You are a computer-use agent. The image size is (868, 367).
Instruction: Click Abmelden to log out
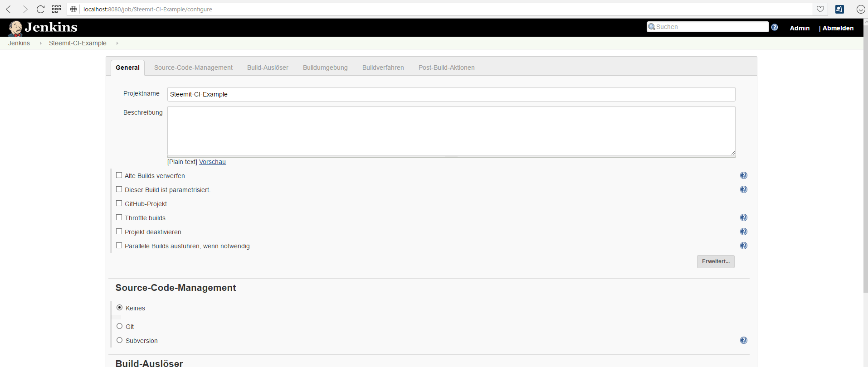(x=838, y=28)
